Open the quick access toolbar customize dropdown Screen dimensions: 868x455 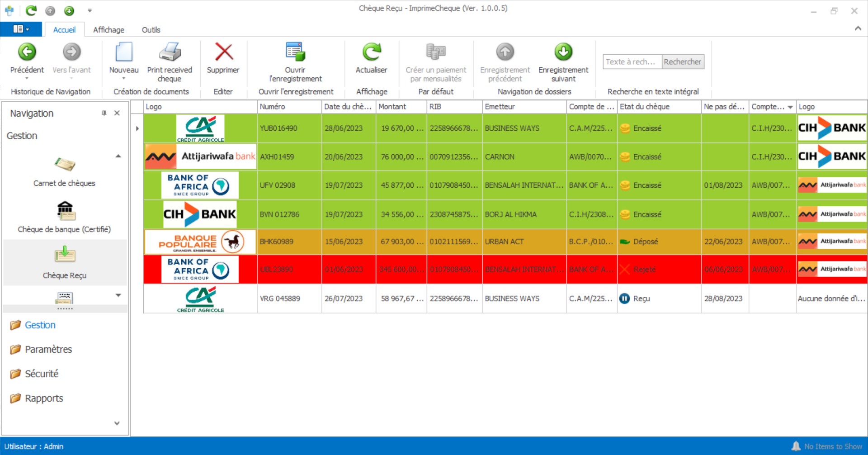click(90, 10)
